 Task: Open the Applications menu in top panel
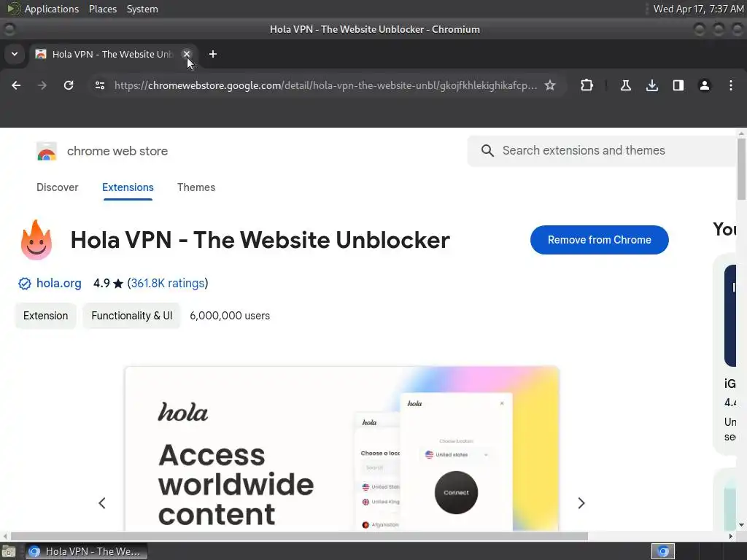tap(52, 9)
